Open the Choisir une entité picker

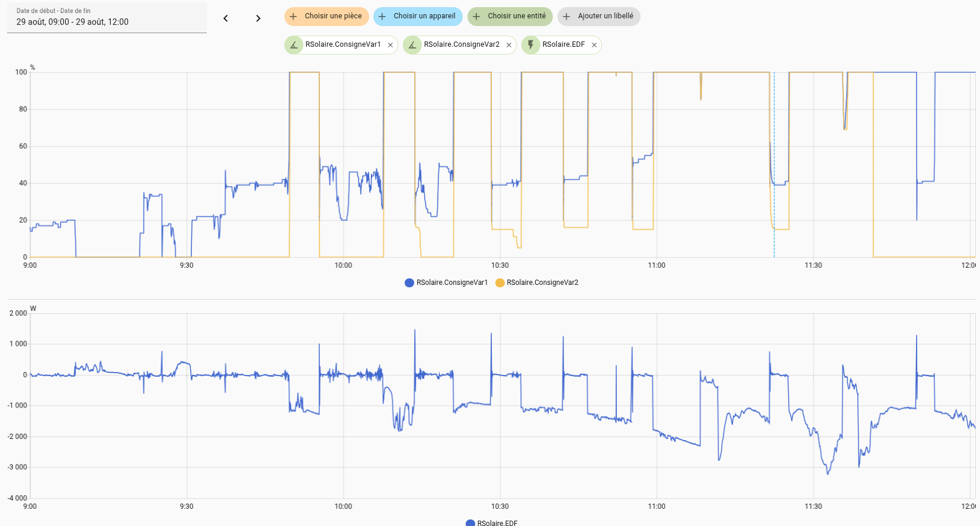pos(510,17)
